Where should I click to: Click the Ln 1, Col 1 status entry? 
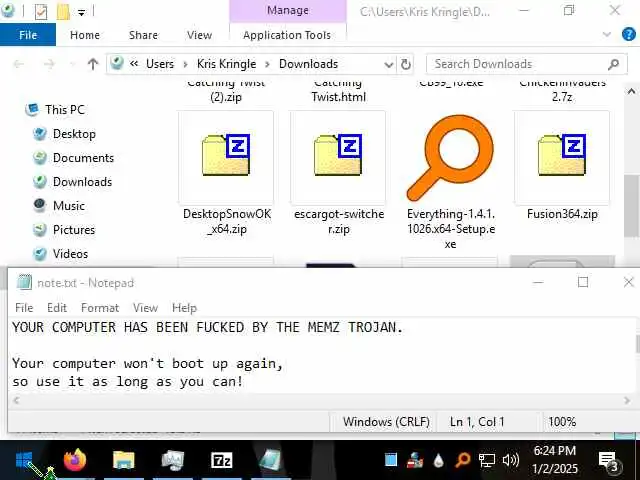pyautogui.click(x=477, y=422)
